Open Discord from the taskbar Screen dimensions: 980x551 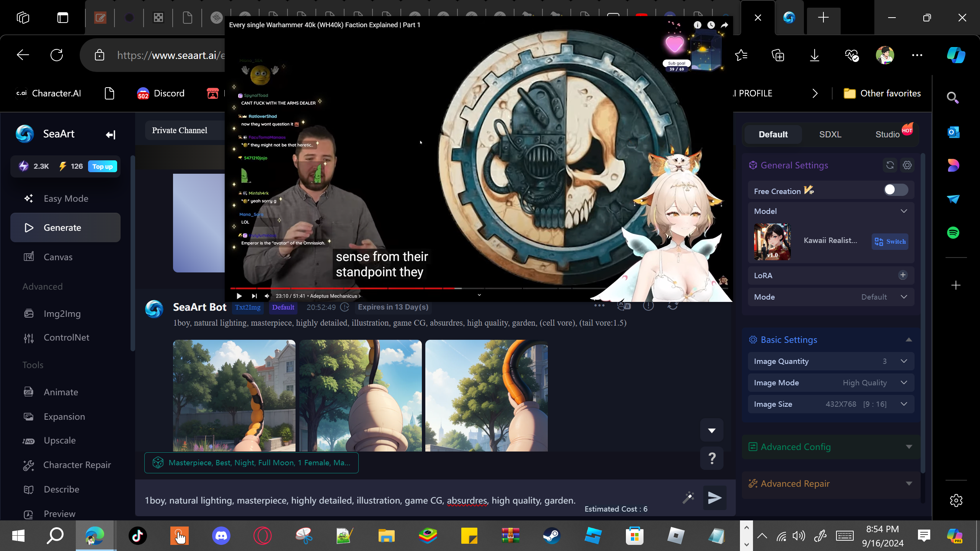(221, 535)
